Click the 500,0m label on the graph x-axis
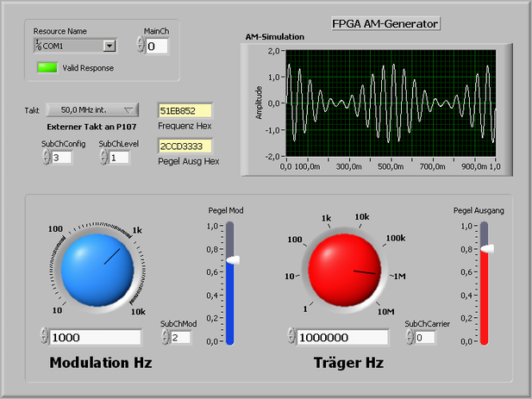 point(391,166)
